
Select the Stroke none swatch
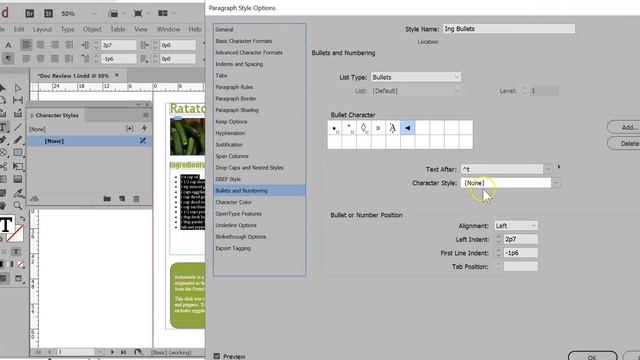[15, 233]
